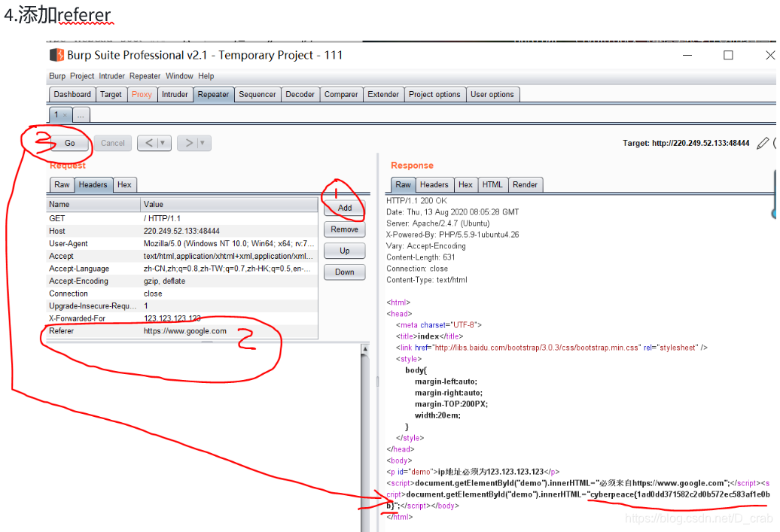Select the GET request line row
The image size is (780, 532).
click(x=182, y=219)
